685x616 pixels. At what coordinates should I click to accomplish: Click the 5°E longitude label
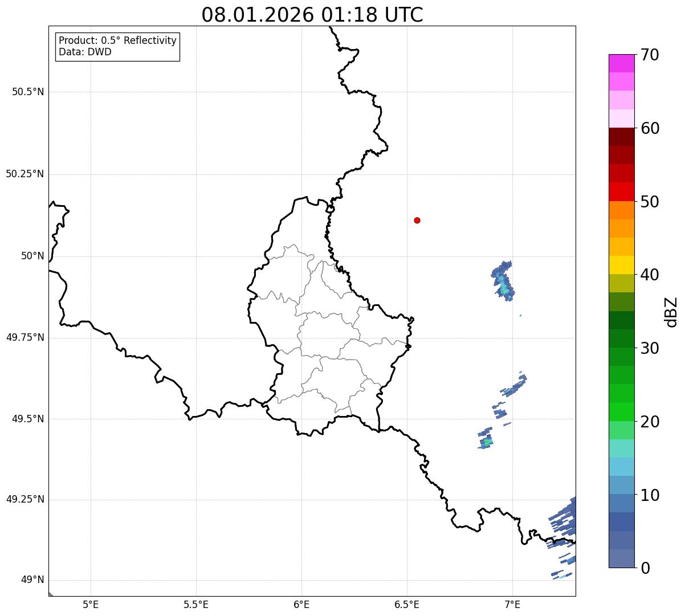(91, 604)
